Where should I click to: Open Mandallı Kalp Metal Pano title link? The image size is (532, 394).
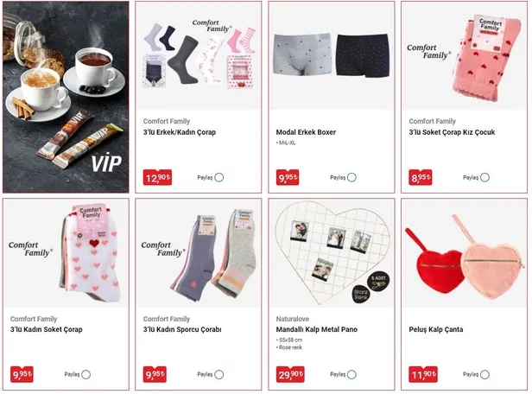click(x=317, y=329)
